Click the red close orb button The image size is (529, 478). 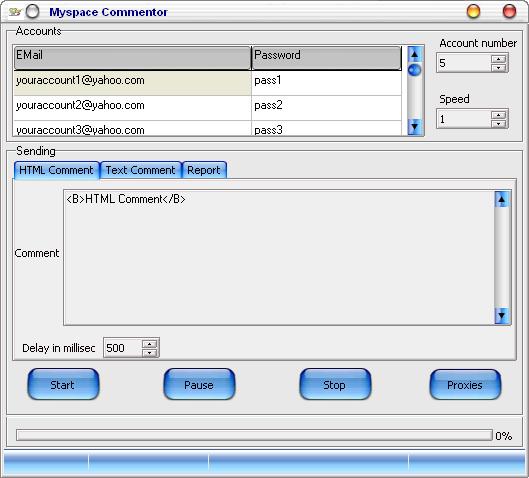pyautogui.click(x=509, y=11)
